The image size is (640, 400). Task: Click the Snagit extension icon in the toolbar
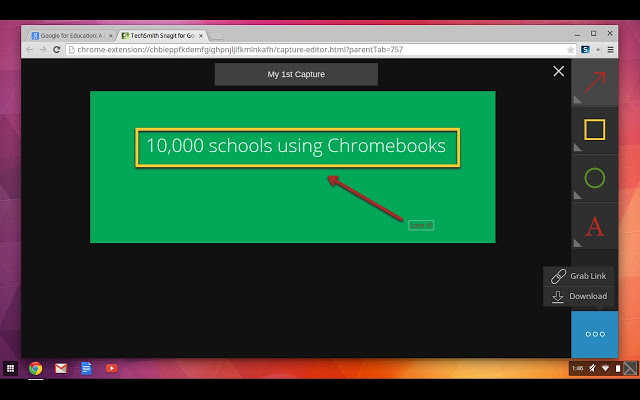(x=585, y=49)
